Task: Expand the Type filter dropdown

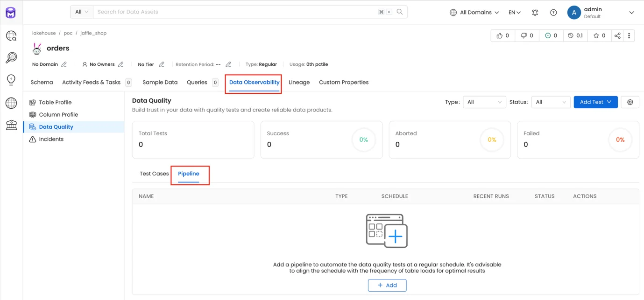Action: tap(484, 102)
